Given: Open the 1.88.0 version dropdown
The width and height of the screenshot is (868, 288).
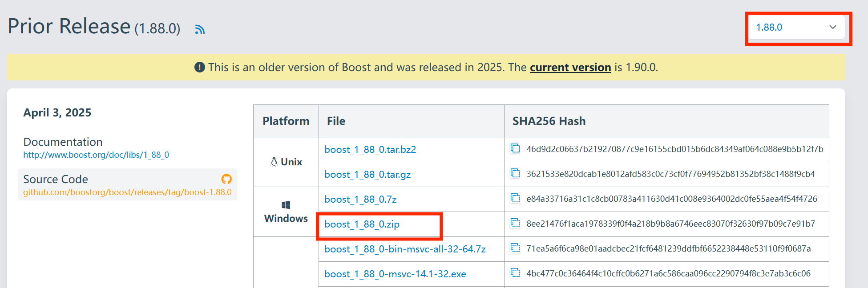Looking at the screenshot, I should (796, 27).
